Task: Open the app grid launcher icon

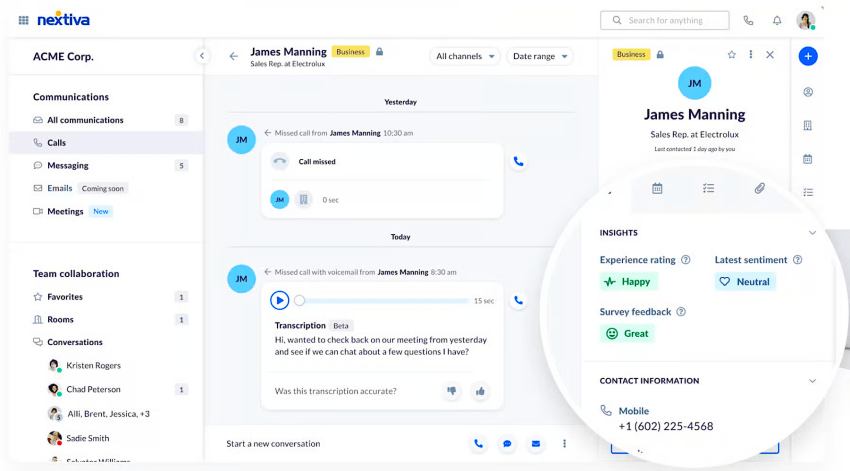Action: pos(23,21)
